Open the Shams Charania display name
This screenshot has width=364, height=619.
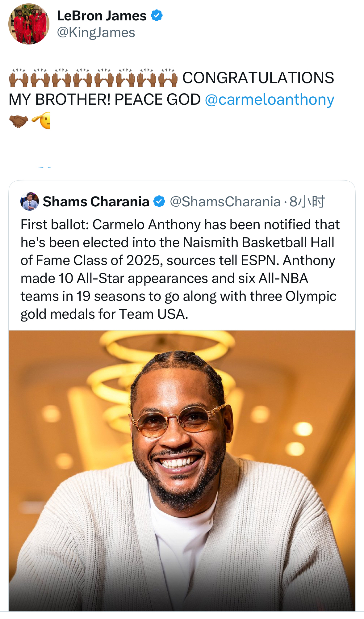pos(96,201)
